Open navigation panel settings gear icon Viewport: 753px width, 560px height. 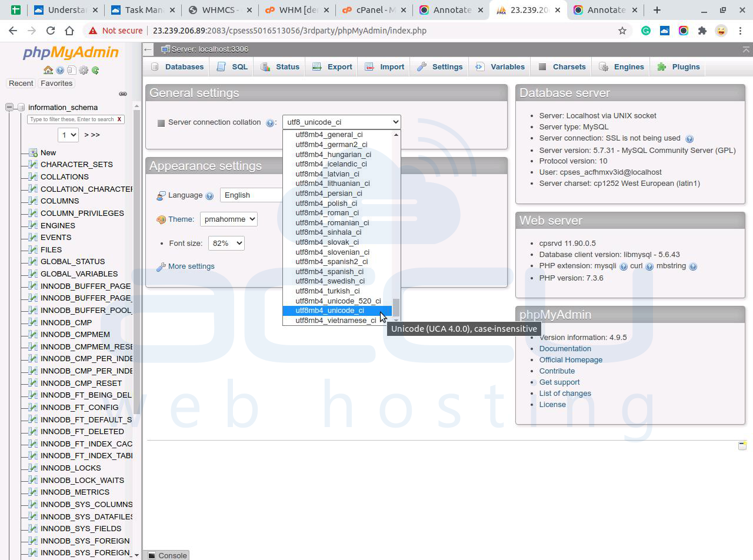[84, 70]
